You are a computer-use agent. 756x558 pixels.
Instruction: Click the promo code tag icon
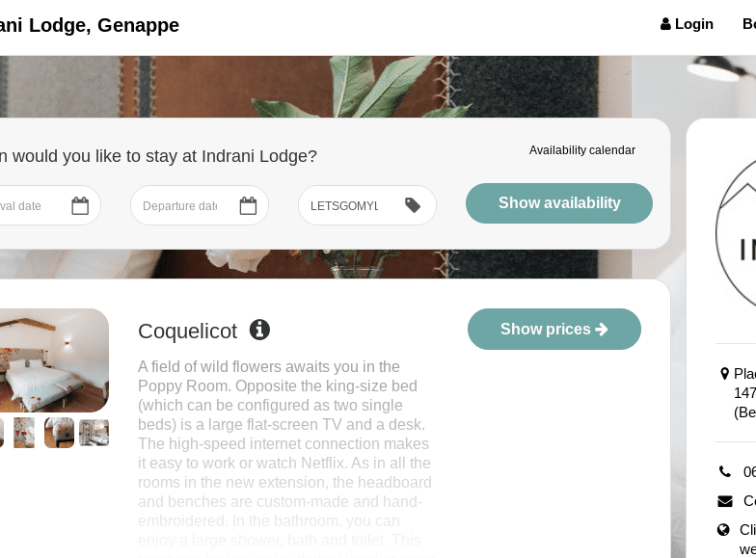click(x=413, y=205)
